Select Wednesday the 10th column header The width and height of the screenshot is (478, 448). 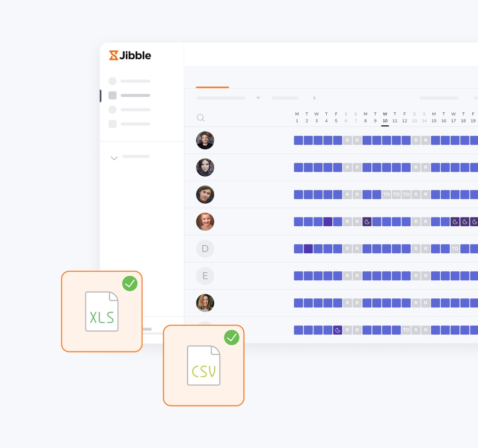(385, 117)
